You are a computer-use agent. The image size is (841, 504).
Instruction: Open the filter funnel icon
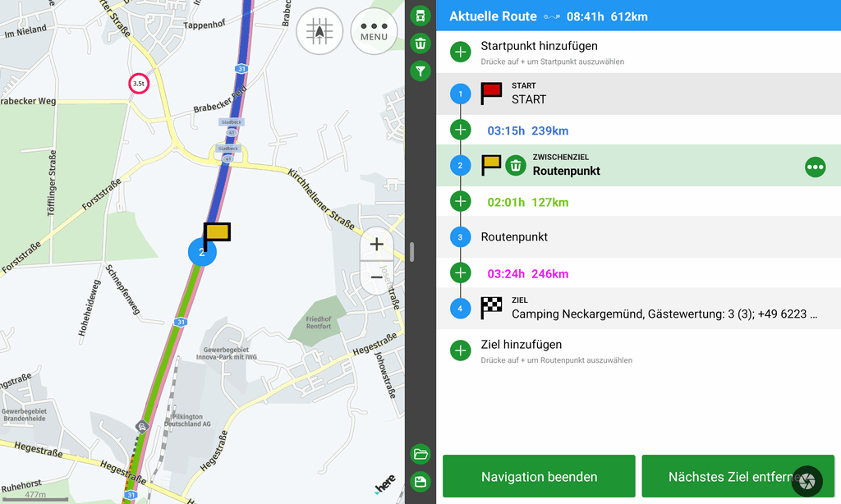[420, 71]
